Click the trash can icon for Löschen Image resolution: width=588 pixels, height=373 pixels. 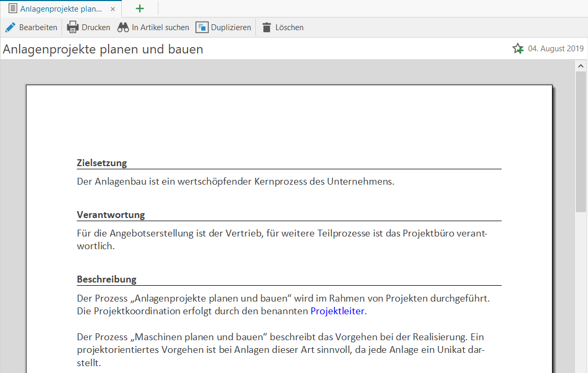(x=266, y=28)
